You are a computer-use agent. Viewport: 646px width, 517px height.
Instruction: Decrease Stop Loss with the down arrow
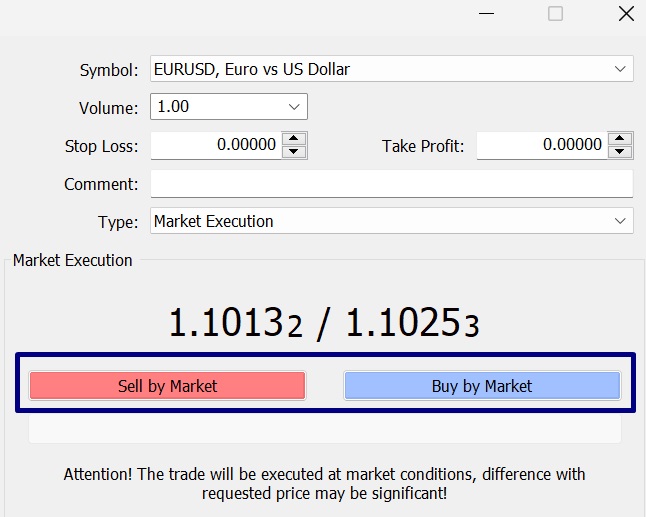click(294, 152)
